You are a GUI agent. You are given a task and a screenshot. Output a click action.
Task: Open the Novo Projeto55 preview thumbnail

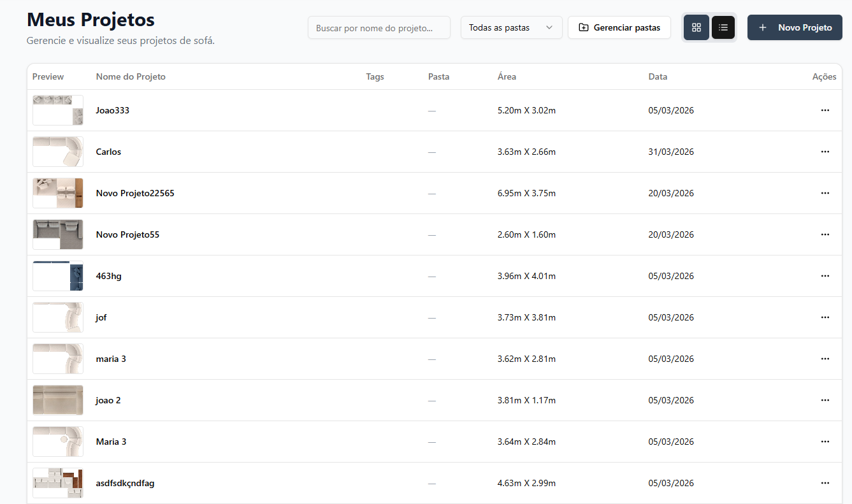pyautogui.click(x=58, y=234)
